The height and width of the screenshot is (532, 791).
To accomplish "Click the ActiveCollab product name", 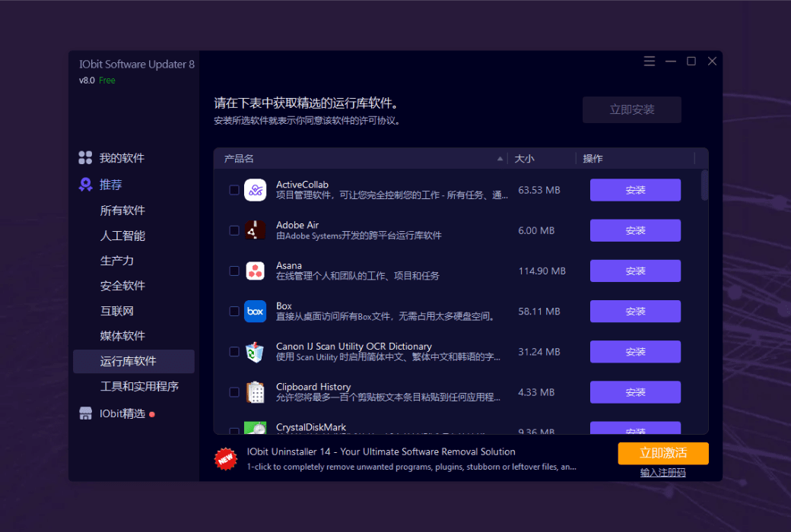I will [302, 185].
